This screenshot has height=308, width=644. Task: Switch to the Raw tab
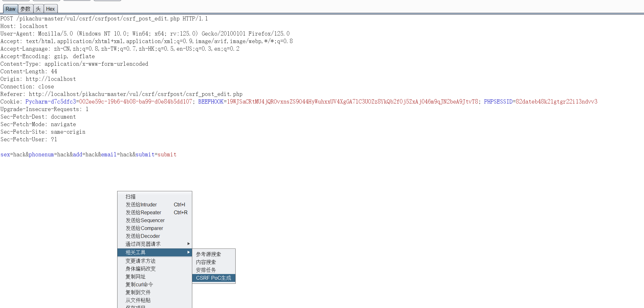(x=10, y=9)
